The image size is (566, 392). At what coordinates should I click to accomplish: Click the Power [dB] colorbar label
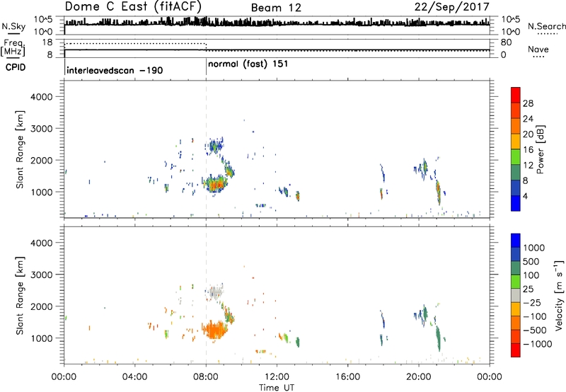pyautogui.click(x=540, y=149)
